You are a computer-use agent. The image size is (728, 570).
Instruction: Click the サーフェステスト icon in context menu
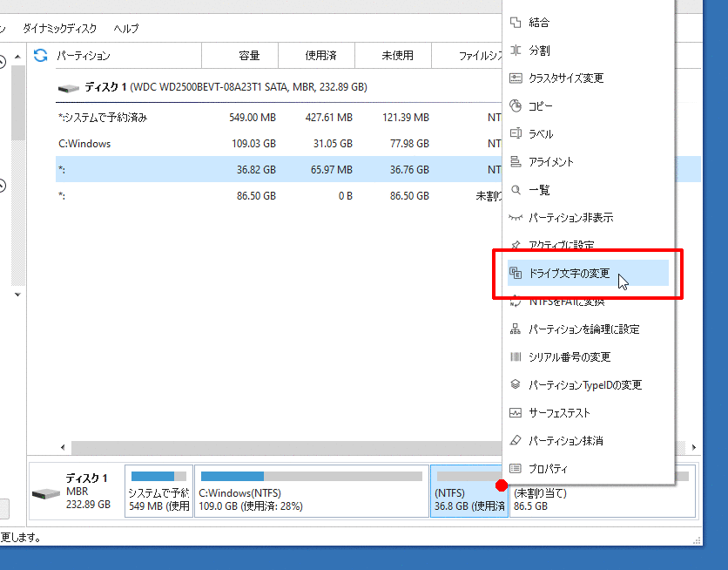pos(516,413)
